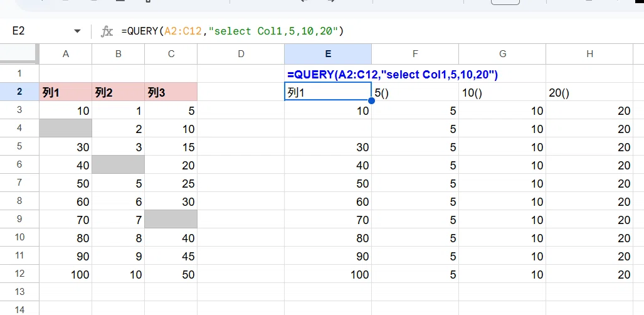Click cell B3 with value 1
Image resolution: width=644 pixels, height=315 pixels.
[x=119, y=110]
